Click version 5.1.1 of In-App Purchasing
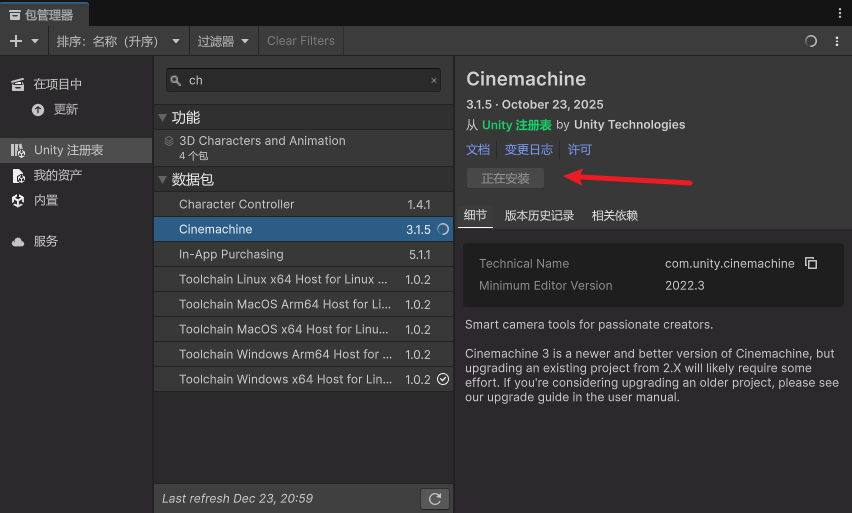This screenshot has height=513, width=852. point(419,255)
